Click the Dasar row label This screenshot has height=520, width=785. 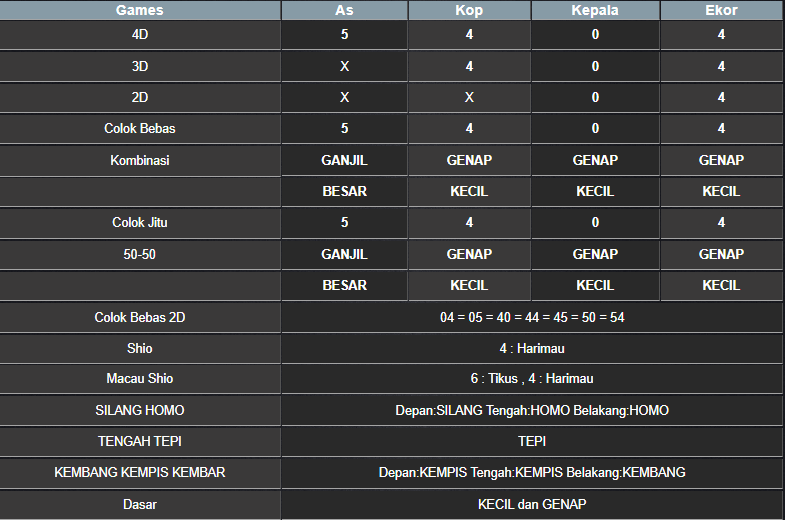click(x=140, y=504)
